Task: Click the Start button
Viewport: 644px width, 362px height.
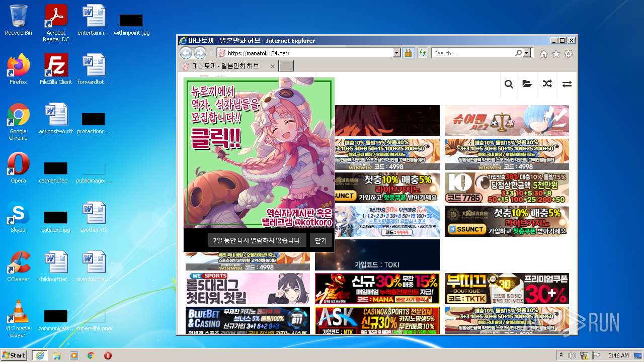Action: coord(14,355)
